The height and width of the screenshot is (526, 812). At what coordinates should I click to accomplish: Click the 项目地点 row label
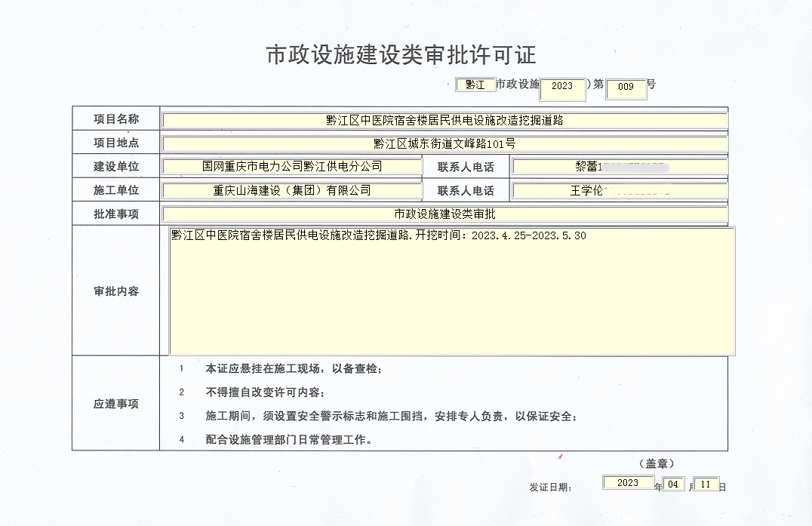(116, 143)
